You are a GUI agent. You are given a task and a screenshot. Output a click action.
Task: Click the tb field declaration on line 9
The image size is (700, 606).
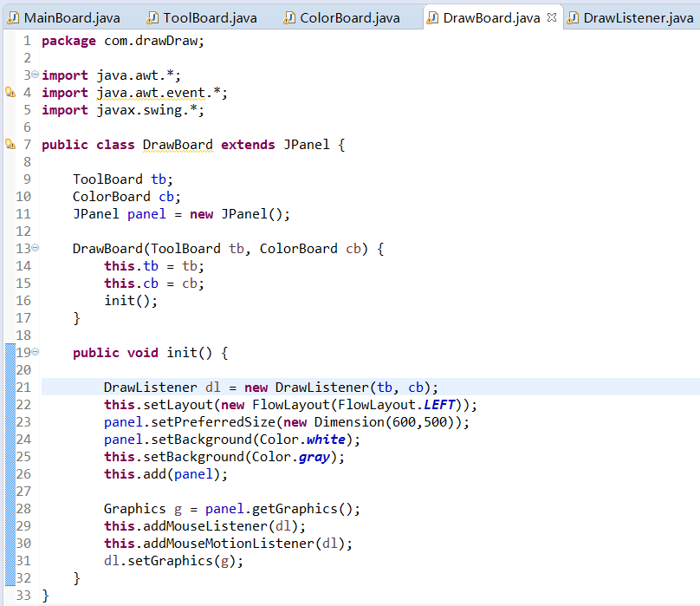(159, 179)
